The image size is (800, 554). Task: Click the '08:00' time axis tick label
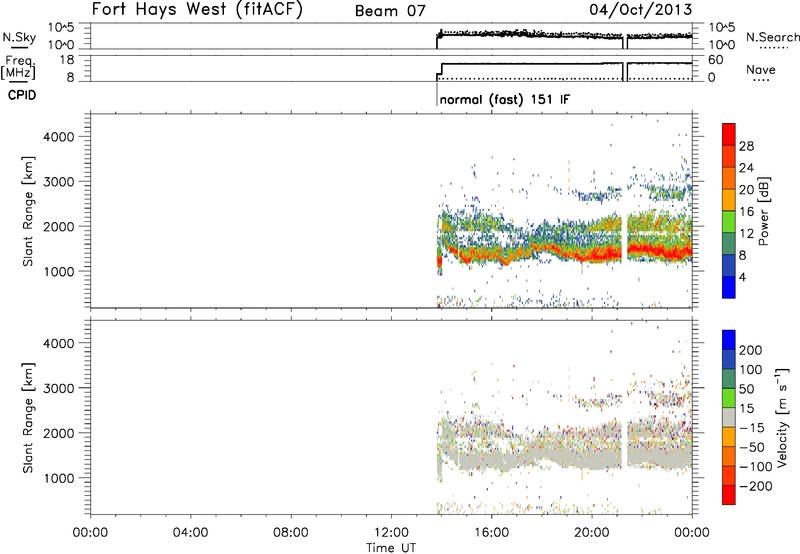pos(291,533)
